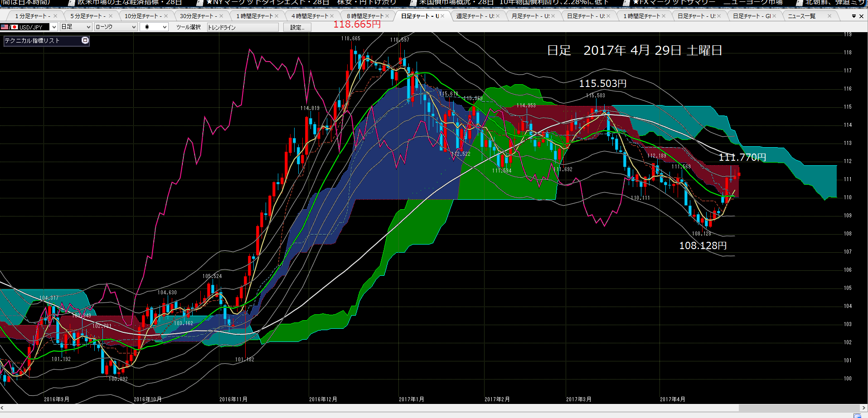The image size is (868, 418).
Task: Click the 108.128円 chart annotation
Action: (703, 245)
